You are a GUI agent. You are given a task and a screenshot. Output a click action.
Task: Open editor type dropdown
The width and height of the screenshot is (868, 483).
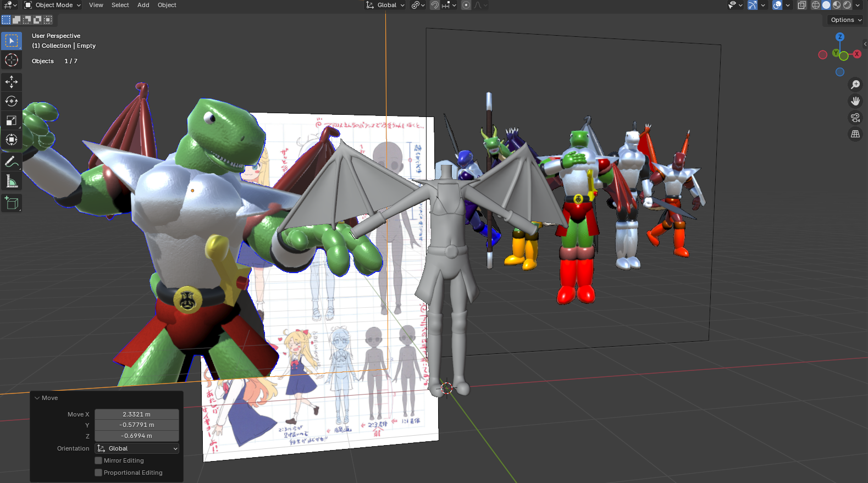10,5
